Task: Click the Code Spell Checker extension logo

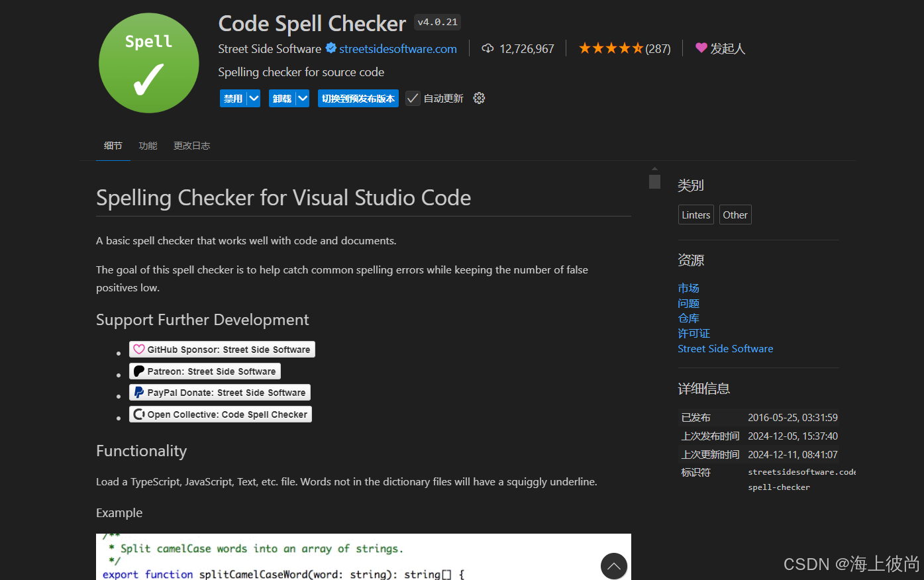Action: pyautogui.click(x=149, y=63)
